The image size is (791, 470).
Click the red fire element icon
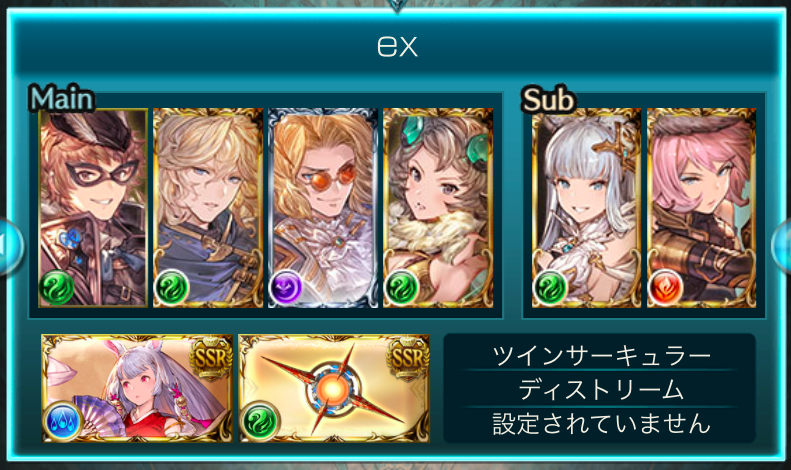pyautogui.click(x=665, y=288)
